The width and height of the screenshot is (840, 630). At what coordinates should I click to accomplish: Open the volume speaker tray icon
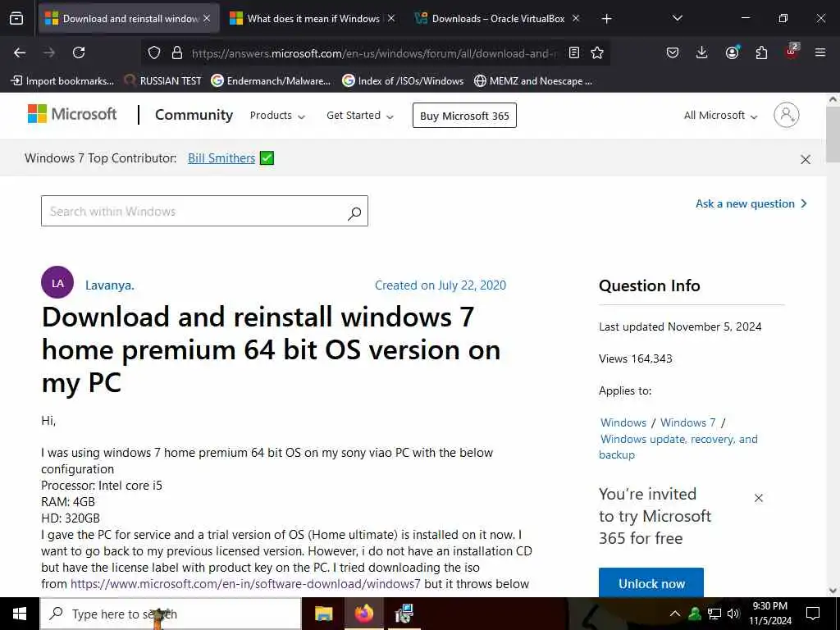[733, 614]
